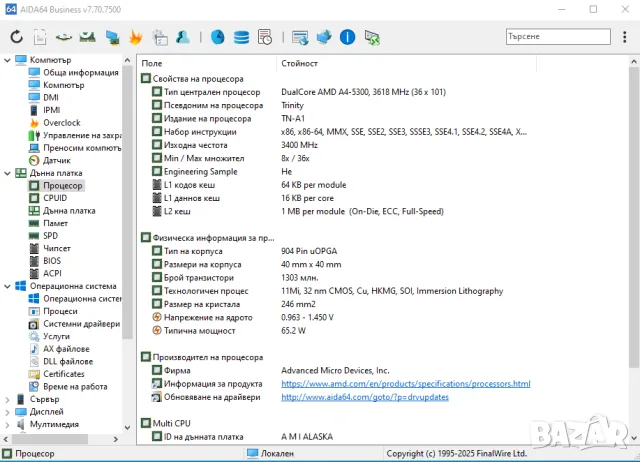Open the cache and memory benchmark icon

tap(87, 37)
